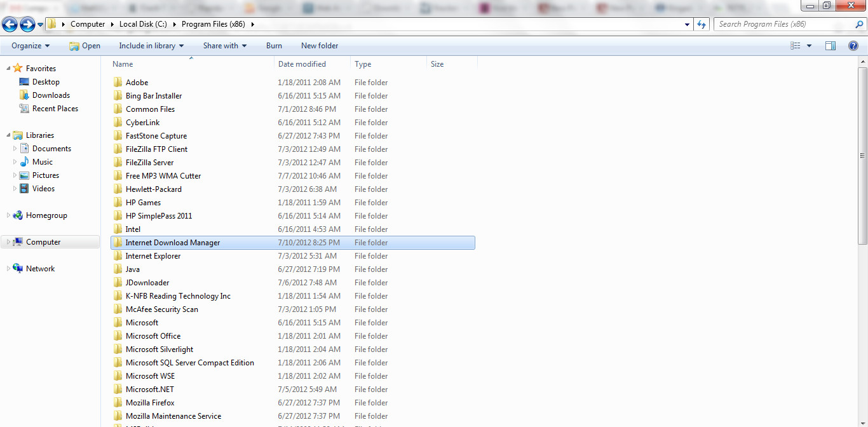Select the Microsoft Office folder name

click(153, 336)
